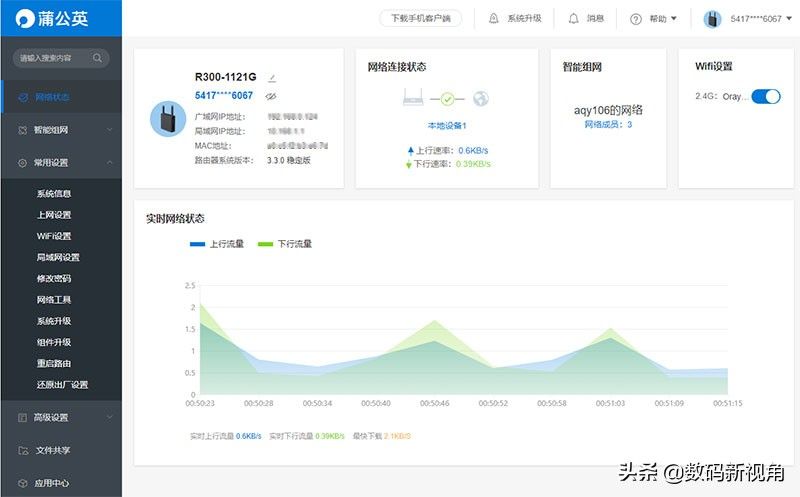The height and width of the screenshot is (497, 800).
Task: Click the globe internet icon
Action: [x=481, y=98]
